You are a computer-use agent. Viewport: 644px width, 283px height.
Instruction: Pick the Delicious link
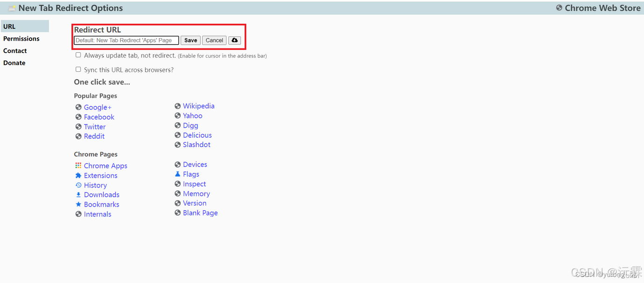[x=197, y=135]
